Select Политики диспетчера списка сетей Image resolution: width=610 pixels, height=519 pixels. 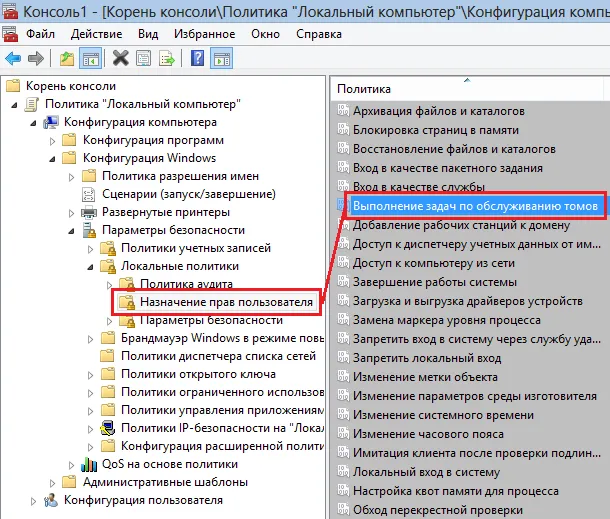219,356
